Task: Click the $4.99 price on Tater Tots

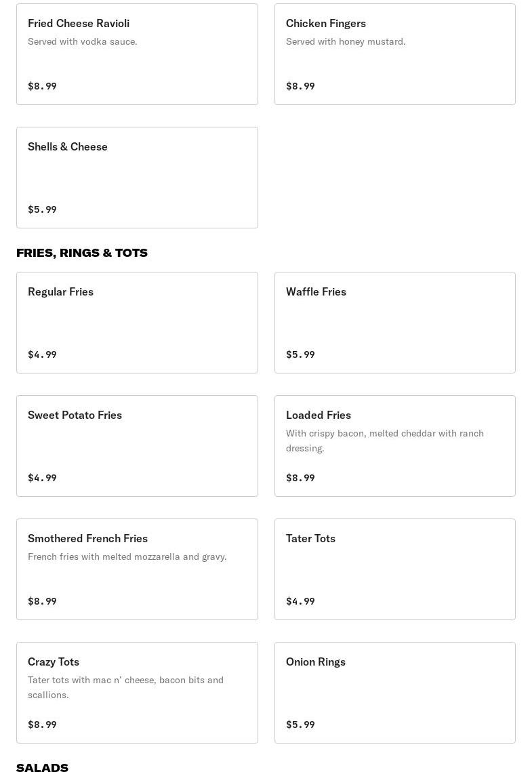Action: click(300, 601)
